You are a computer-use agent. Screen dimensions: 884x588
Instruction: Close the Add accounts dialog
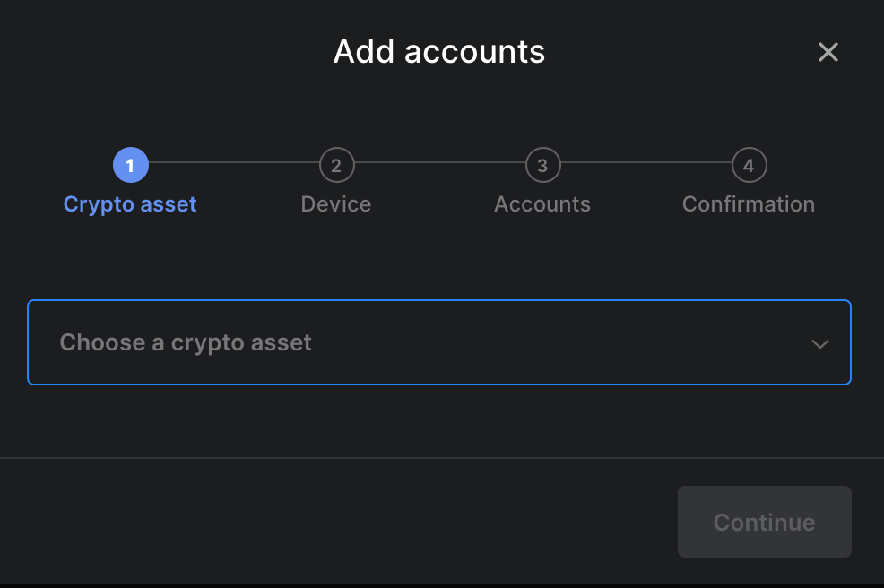[828, 52]
